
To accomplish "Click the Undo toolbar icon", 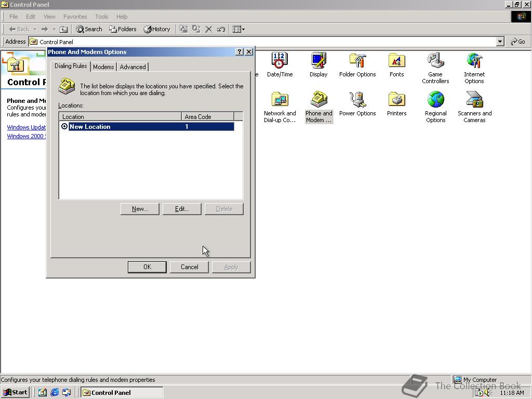I will point(221,29).
